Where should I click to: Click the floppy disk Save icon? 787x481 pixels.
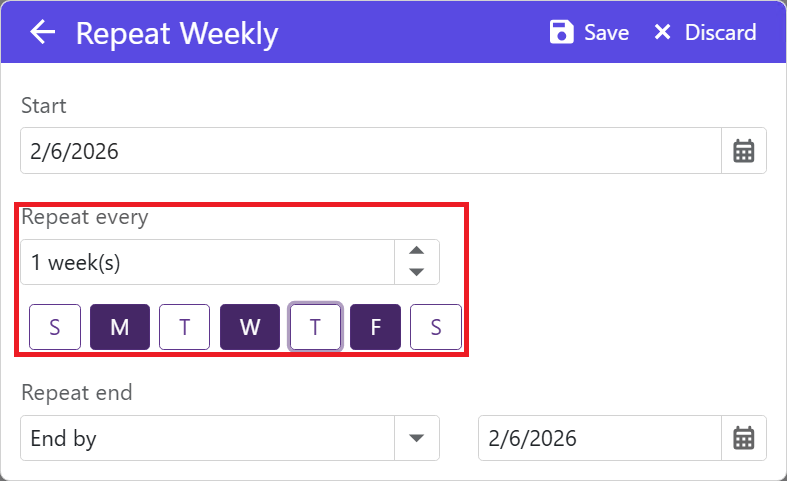click(x=562, y=33)
